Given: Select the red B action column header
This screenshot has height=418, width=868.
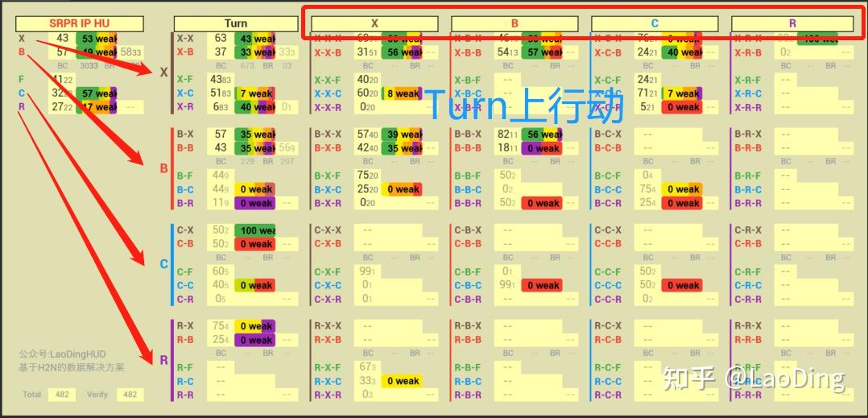Looking at the screenshot, I should tap(515, 24).
